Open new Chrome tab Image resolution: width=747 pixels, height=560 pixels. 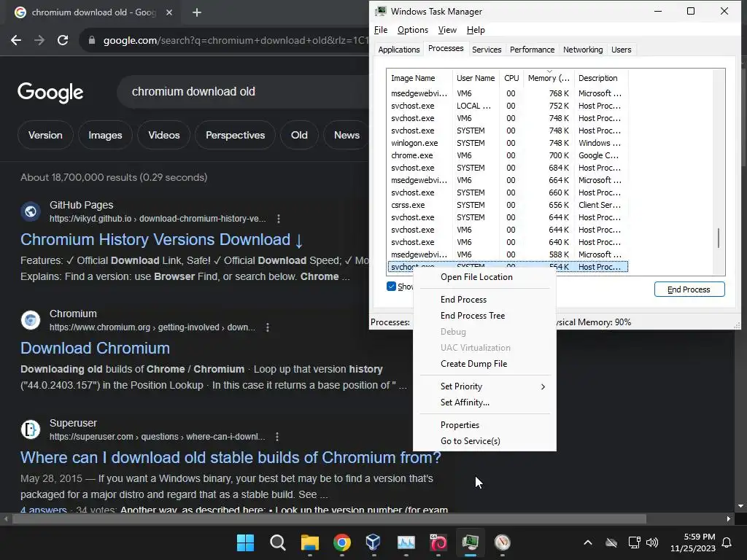point(197,12)
